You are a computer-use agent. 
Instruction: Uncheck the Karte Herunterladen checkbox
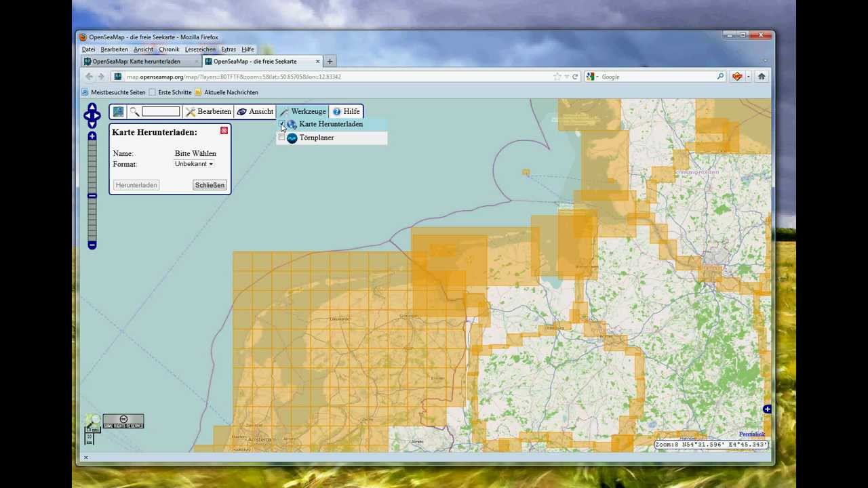pos(282,124)
